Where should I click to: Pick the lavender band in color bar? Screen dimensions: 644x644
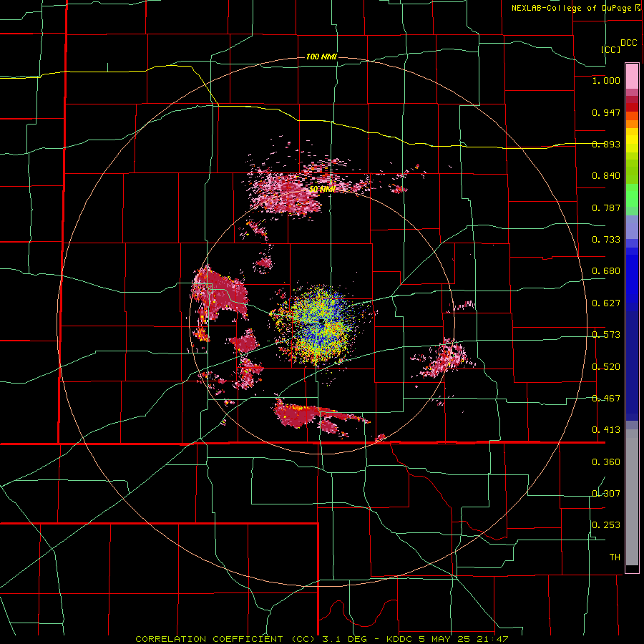pyautogui.click(x=632, y=228)
